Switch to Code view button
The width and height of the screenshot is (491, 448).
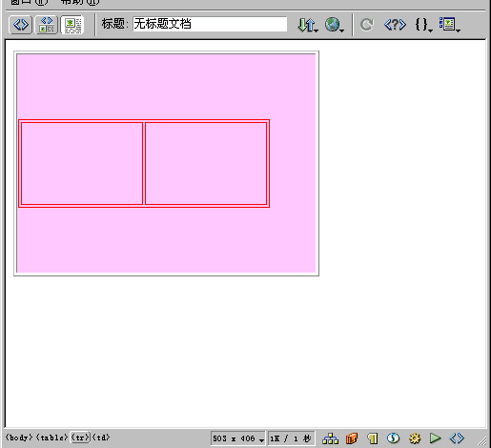[21, 25]
